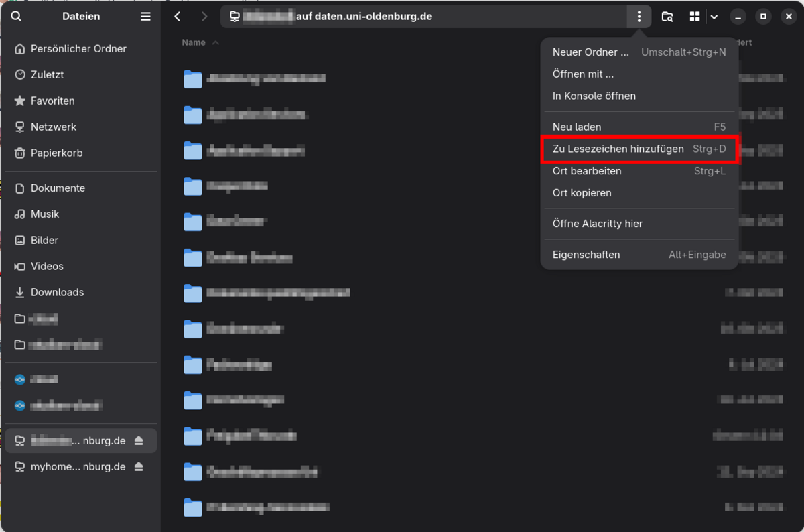The width and height of the screenshot is (804, 532).
Task: Open 'Eigenschaften' from the menu
Action: click(x=586, y=255)
